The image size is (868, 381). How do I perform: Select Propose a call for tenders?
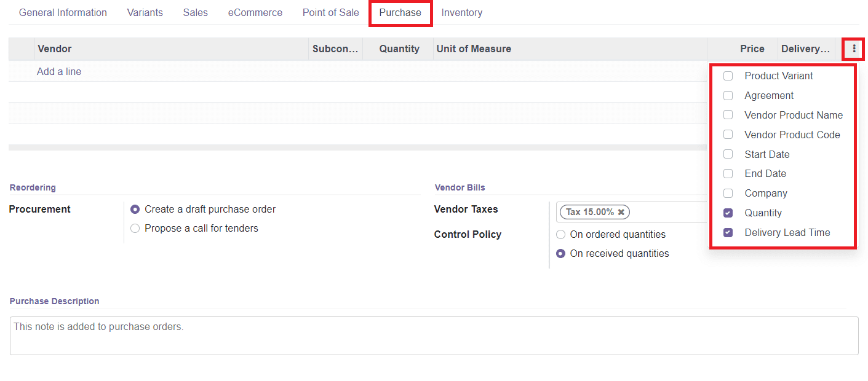tap(135, 229)
